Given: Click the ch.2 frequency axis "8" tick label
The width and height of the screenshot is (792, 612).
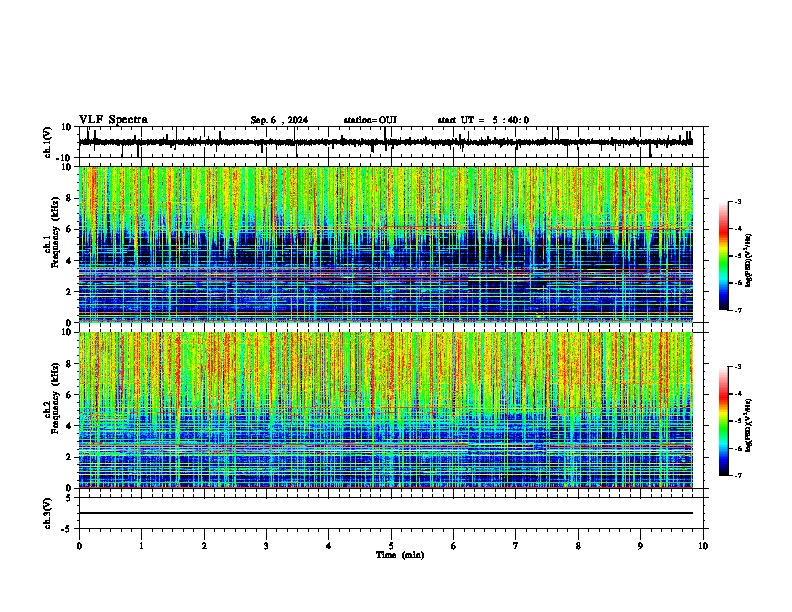Looking at the screenshot, I should coord(70,364).
